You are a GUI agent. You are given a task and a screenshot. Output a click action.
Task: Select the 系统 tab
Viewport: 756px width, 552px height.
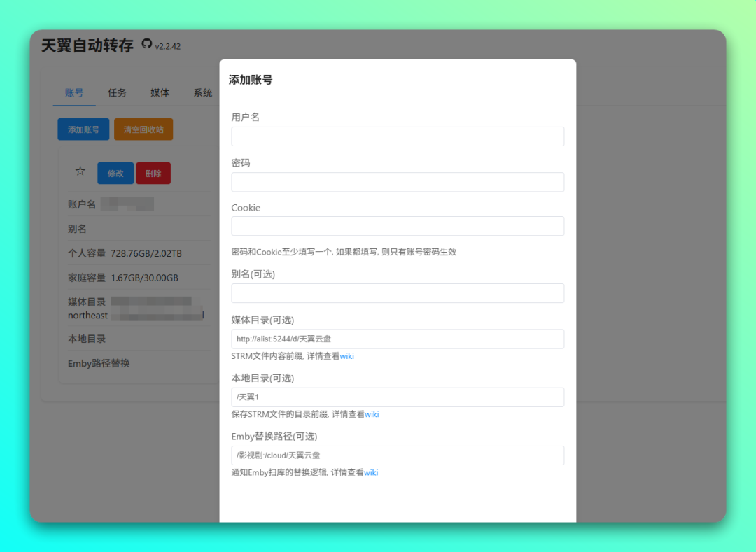[203, 92]
